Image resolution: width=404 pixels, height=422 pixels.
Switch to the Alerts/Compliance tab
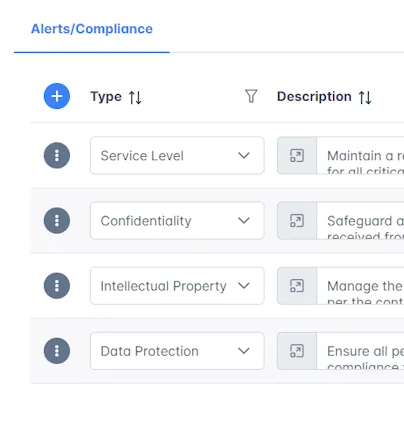pyautogui.click(x=92, y=29)
